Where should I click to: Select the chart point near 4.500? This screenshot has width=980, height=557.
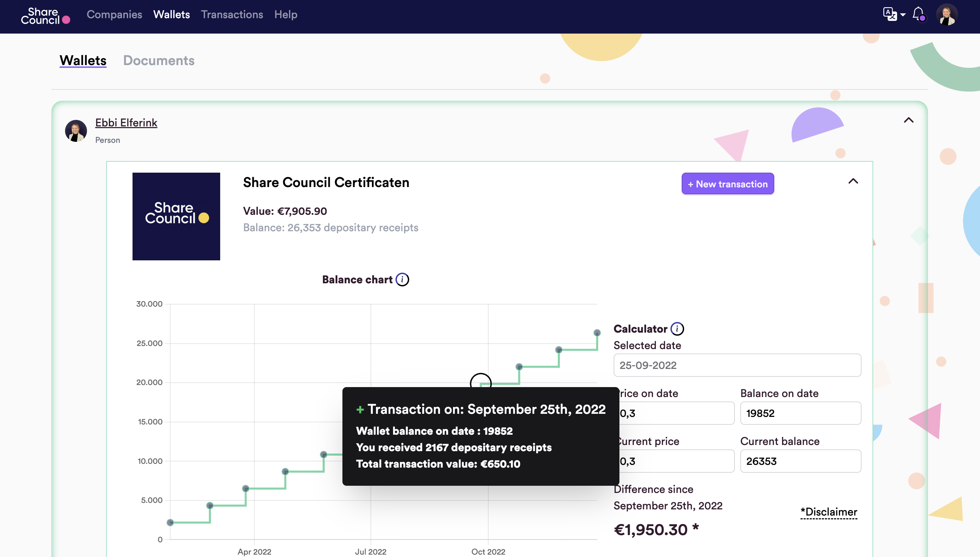coord(210,506)
